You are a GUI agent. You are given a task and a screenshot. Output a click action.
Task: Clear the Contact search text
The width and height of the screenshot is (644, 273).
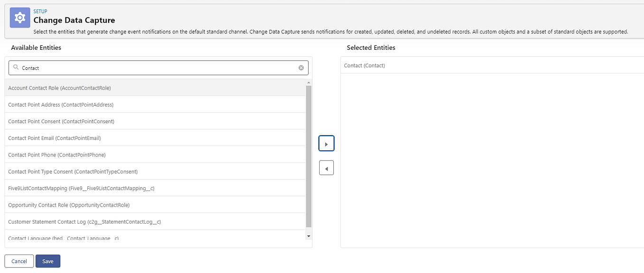click(x=301, y=68)
